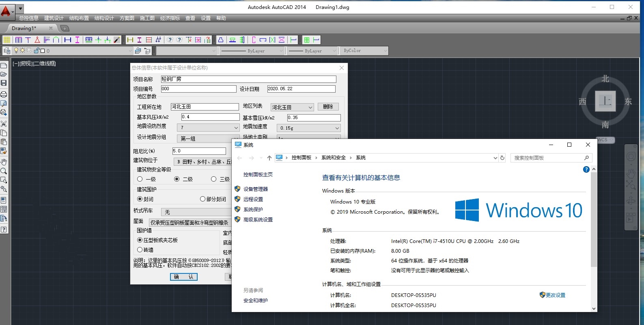Open the second ByLayer lineweight dropdown

pos(312,51)
